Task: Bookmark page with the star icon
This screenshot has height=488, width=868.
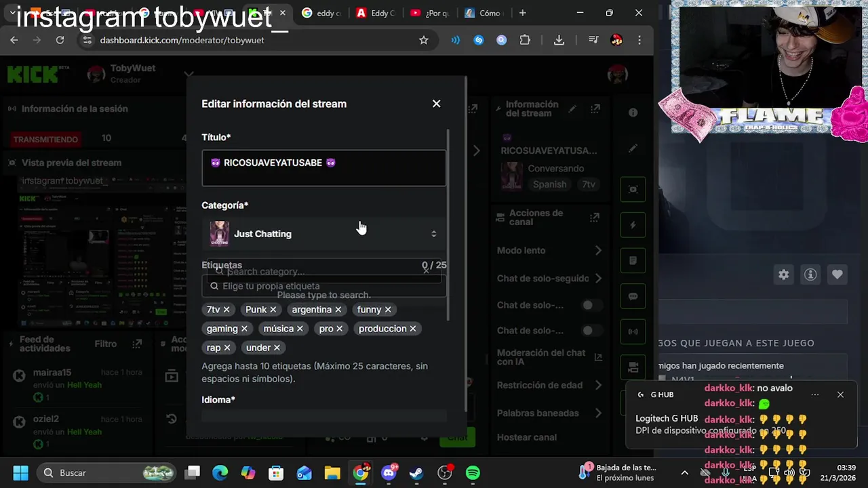Action: 424,40
